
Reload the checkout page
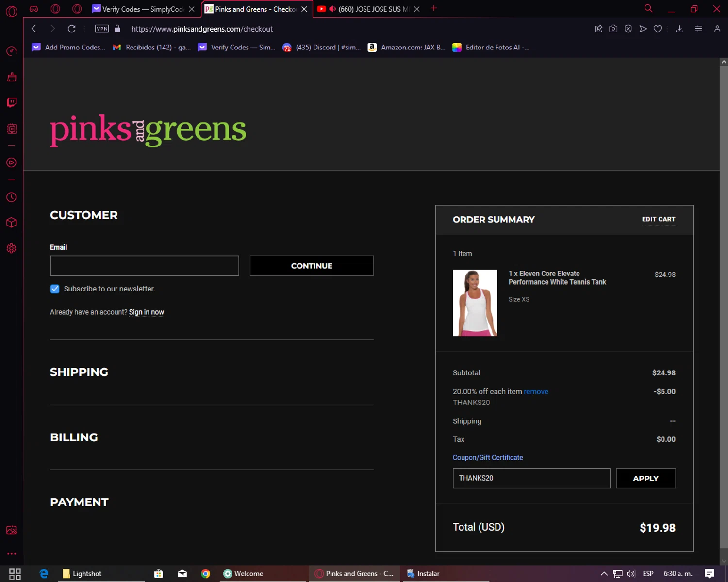(71, 29)
